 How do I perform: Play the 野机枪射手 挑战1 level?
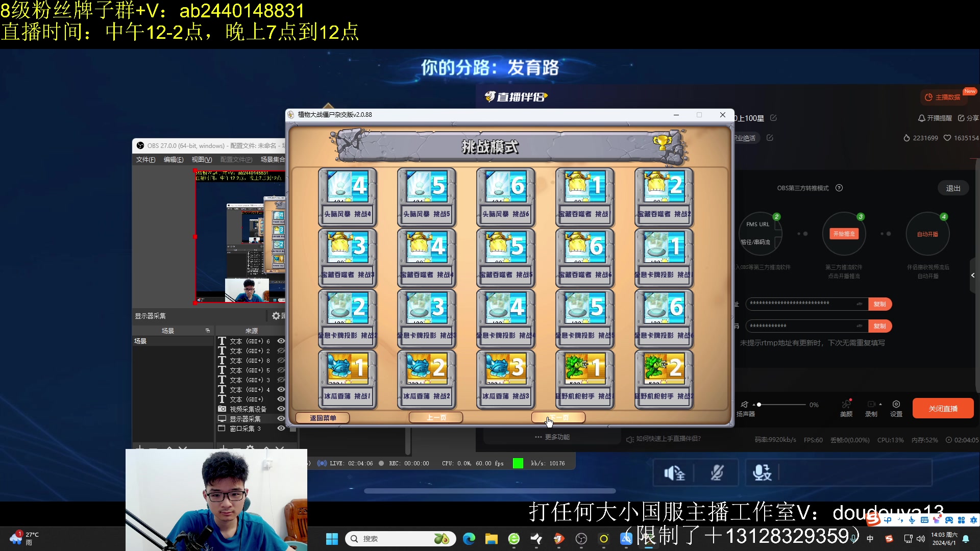[x=585, y=379]
